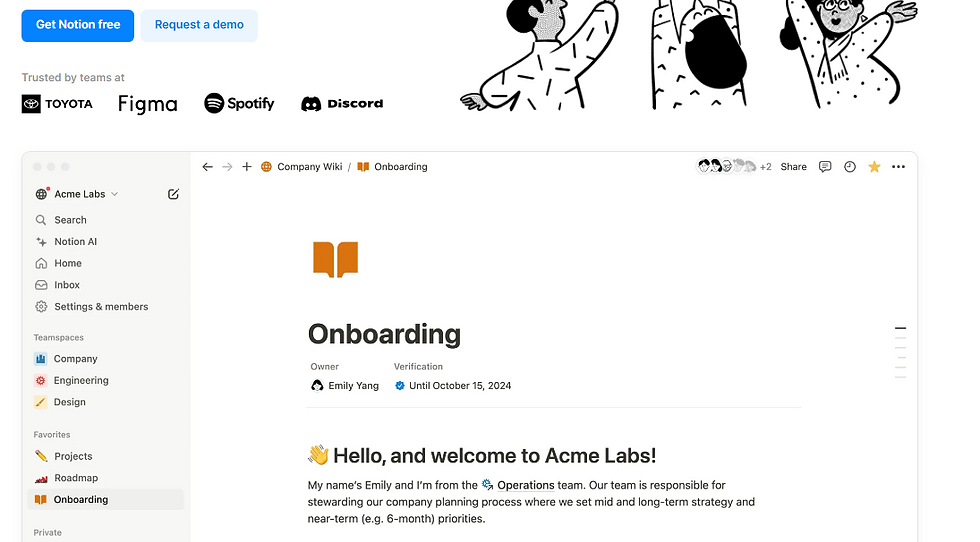
Task: Open the three-dot more options menu
Action: (x=898, y=167)
